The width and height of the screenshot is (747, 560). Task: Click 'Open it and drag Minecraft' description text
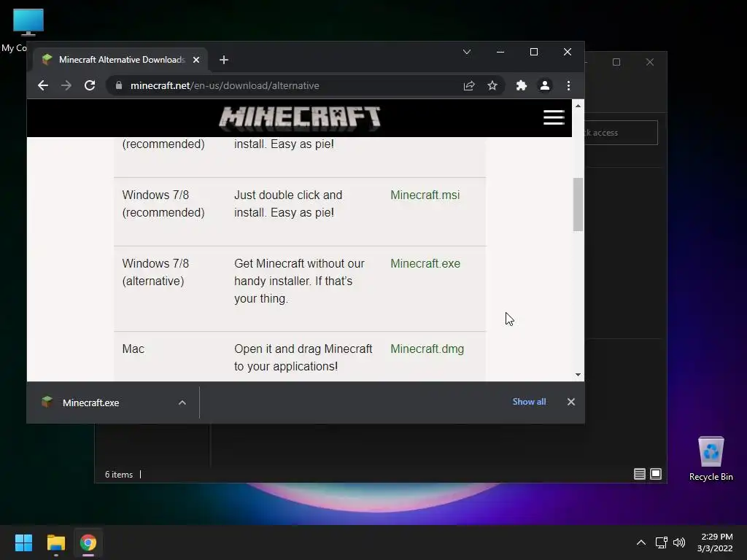pyautogui.click(x=303, y=357)
